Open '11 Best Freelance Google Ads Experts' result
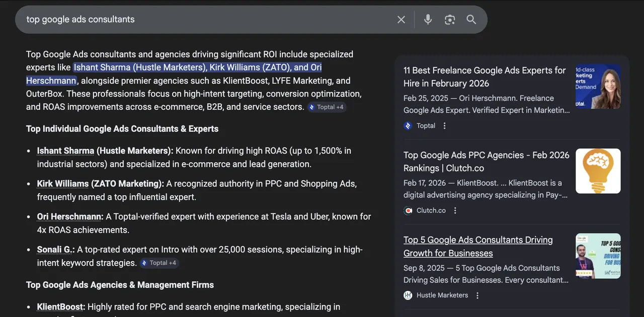 click(x=485, y=76)
